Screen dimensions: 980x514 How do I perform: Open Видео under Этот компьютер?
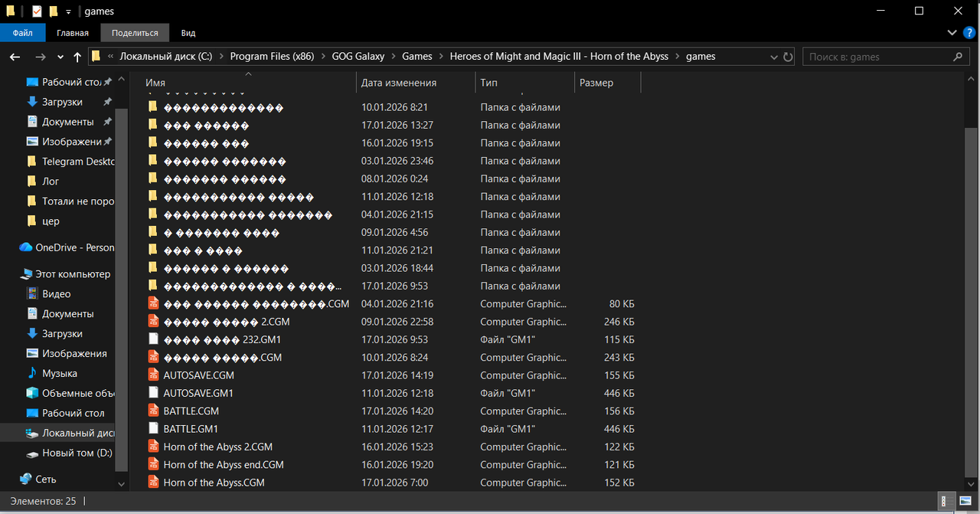pos(57,294)
